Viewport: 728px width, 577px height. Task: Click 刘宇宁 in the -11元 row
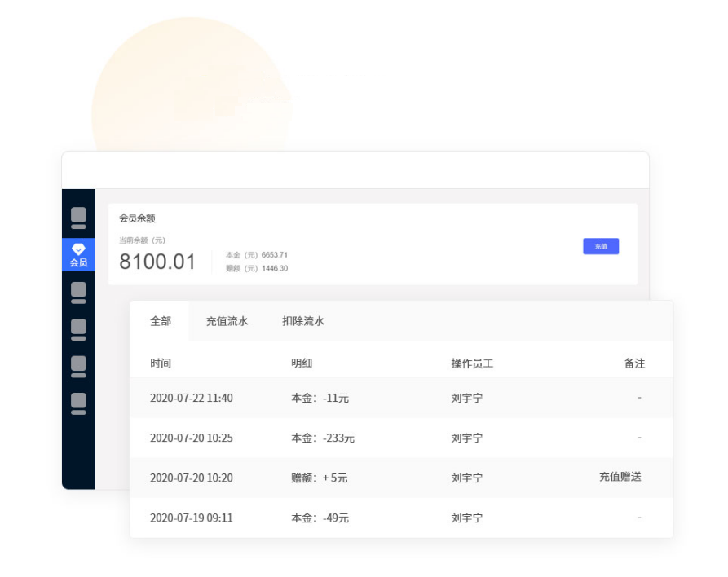pyautogui.click(x=467, y=398)
